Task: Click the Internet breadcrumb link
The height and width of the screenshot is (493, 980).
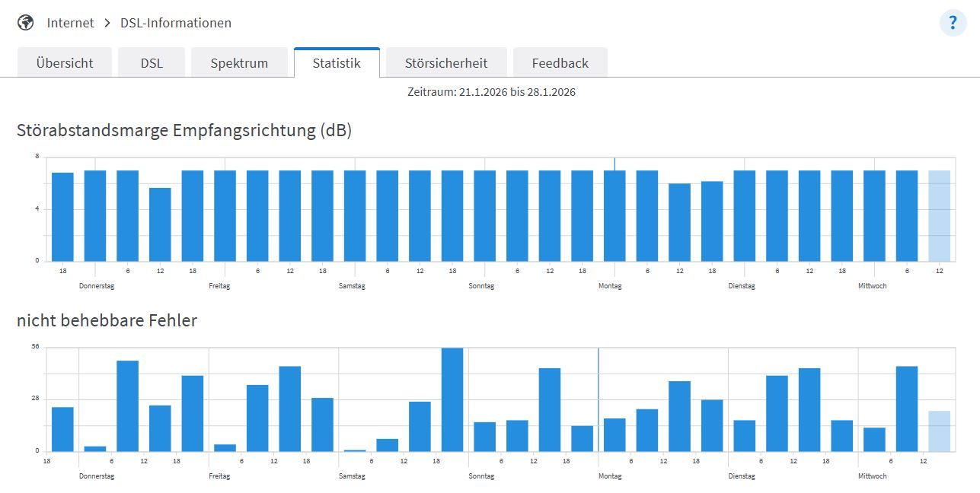Action: coord(70,23)
